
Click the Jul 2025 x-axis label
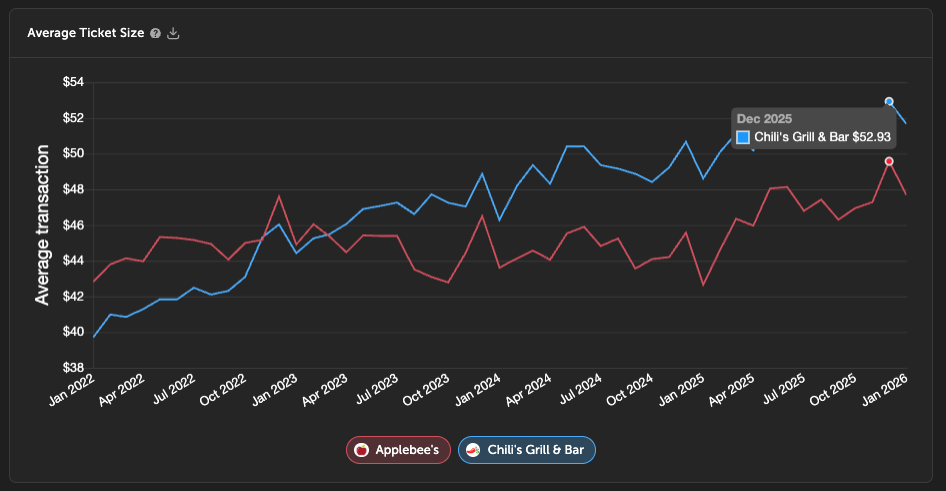(784, 390)
